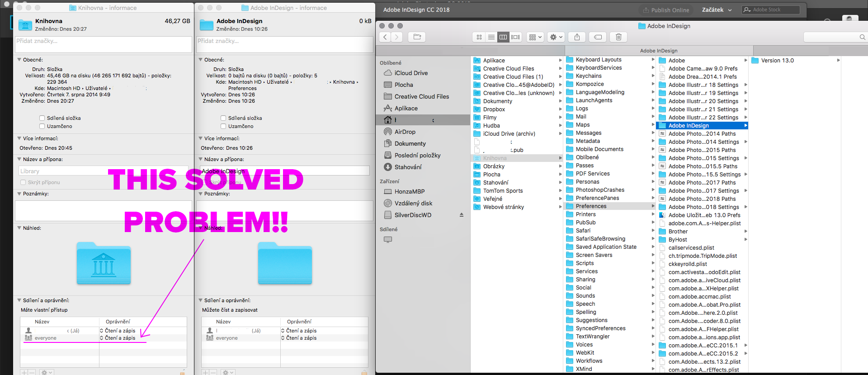
Task: Select the Version 13.0 folder
Action: click(796, 61)
